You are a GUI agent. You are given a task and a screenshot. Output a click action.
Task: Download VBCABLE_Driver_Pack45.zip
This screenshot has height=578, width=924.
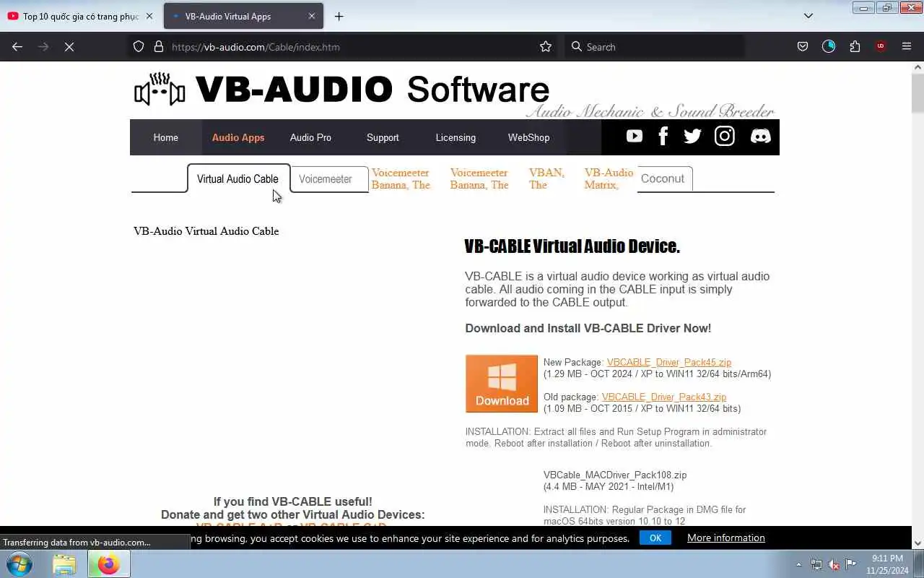pos(668,362)
